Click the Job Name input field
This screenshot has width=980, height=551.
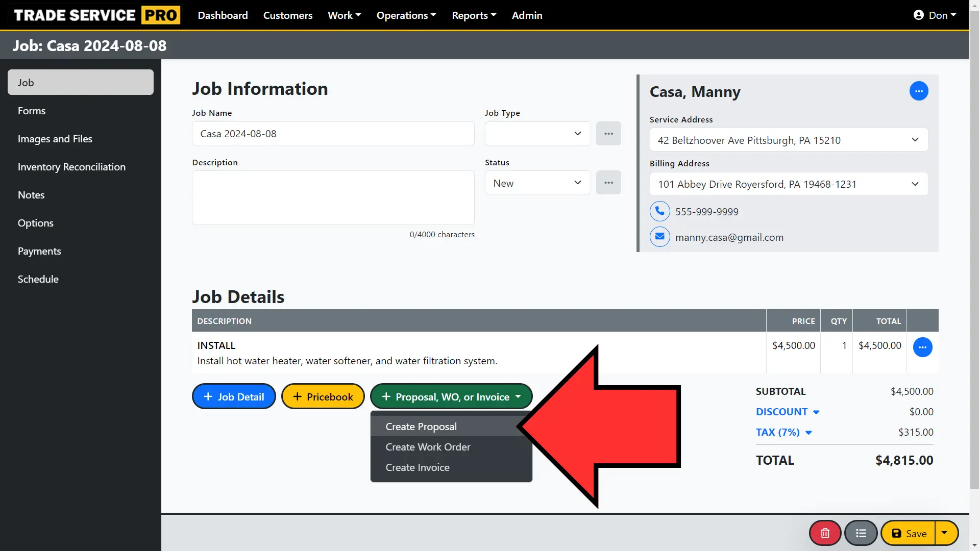pos(332,133)
